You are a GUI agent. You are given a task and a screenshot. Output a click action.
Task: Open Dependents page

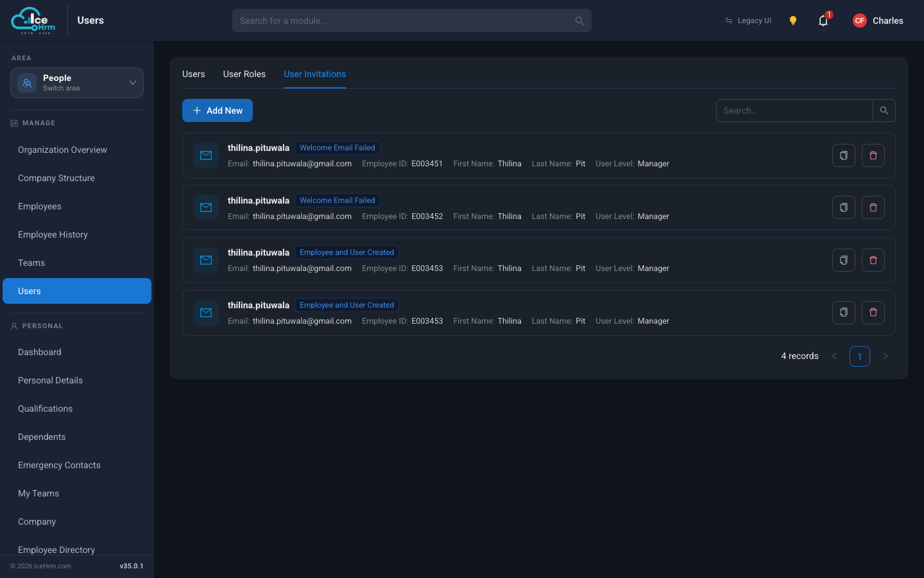tap(77, 437)
